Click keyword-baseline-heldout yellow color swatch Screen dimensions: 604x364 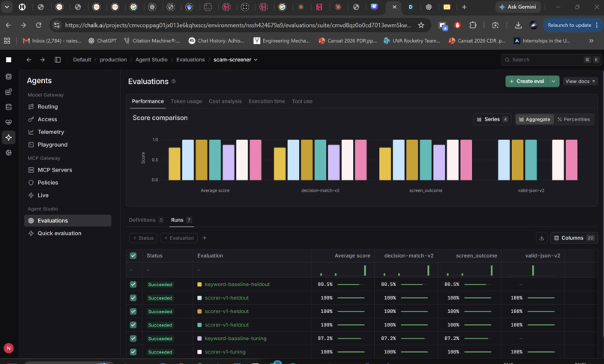point(199,285)
